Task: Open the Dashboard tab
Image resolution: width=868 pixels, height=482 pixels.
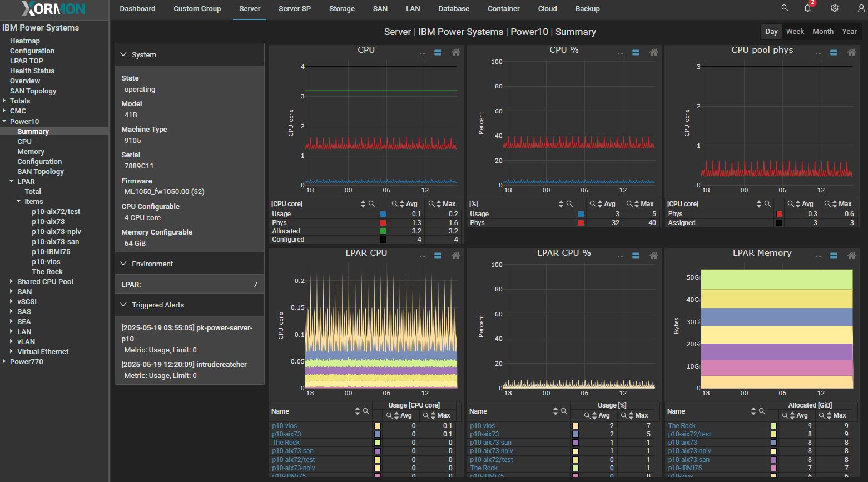Action: [x=137, y=9]
